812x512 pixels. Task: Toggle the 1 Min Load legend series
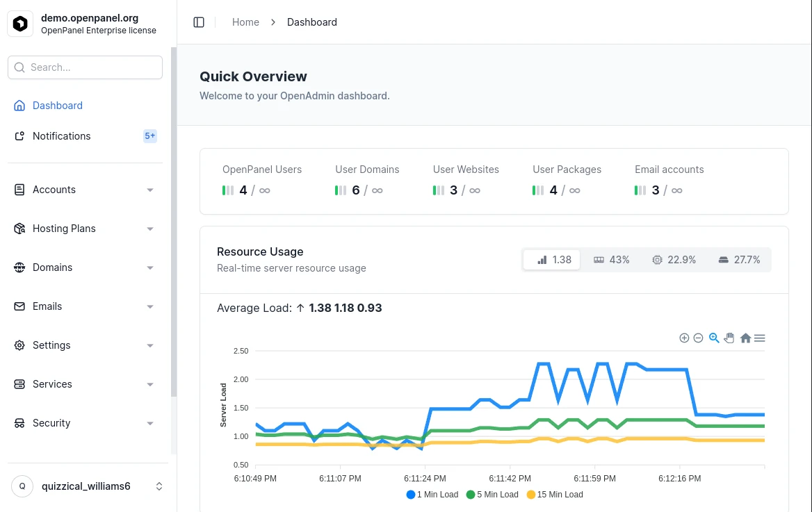click(432, 495)
